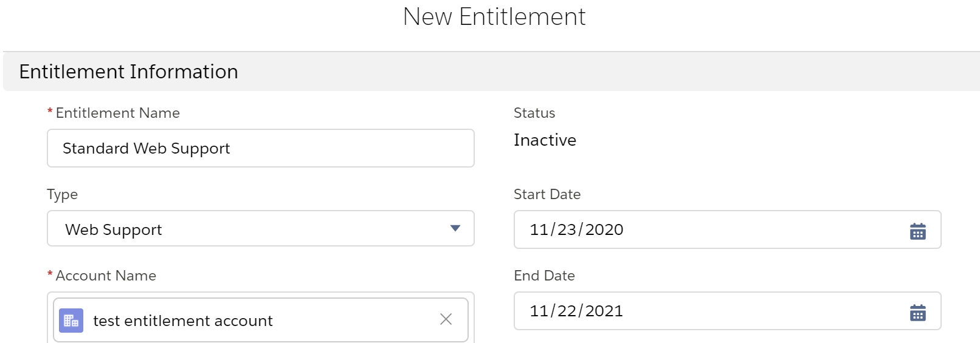Image resolution: width=980 pixels, height=343 pixels.
Task: Click the Entitlement Name label
Action: click(x=118, y=113)
